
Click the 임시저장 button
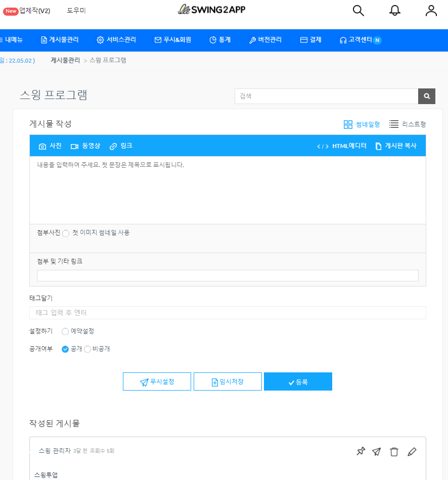pyautogui.click(x=228, y=382)
